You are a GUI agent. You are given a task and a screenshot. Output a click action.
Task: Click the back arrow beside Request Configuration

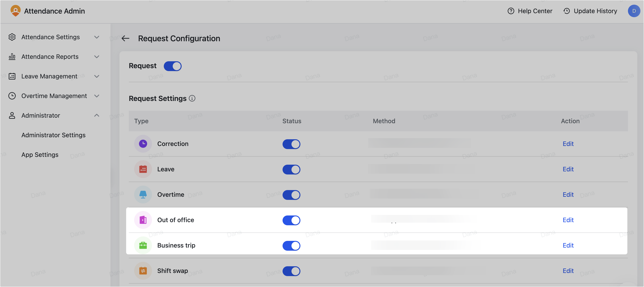[125, 39]
